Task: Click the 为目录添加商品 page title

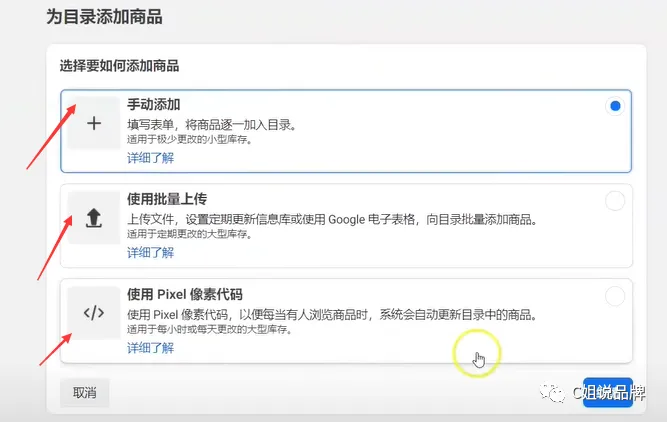Action: tap(104, 17)
